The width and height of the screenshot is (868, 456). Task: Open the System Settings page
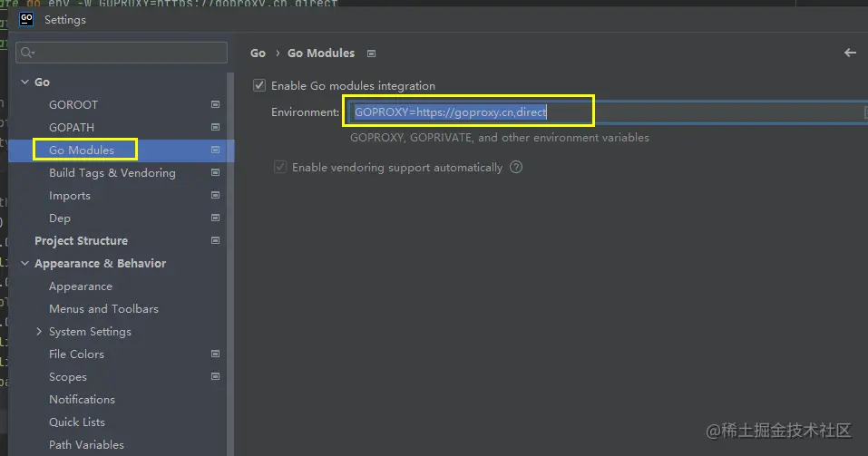click(90, 332)
